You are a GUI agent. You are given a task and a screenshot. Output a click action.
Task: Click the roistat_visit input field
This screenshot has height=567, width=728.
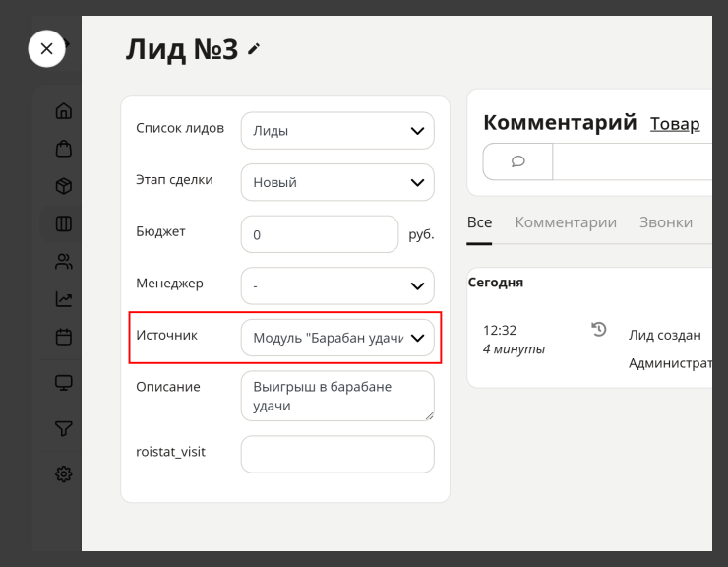[337, 454]
